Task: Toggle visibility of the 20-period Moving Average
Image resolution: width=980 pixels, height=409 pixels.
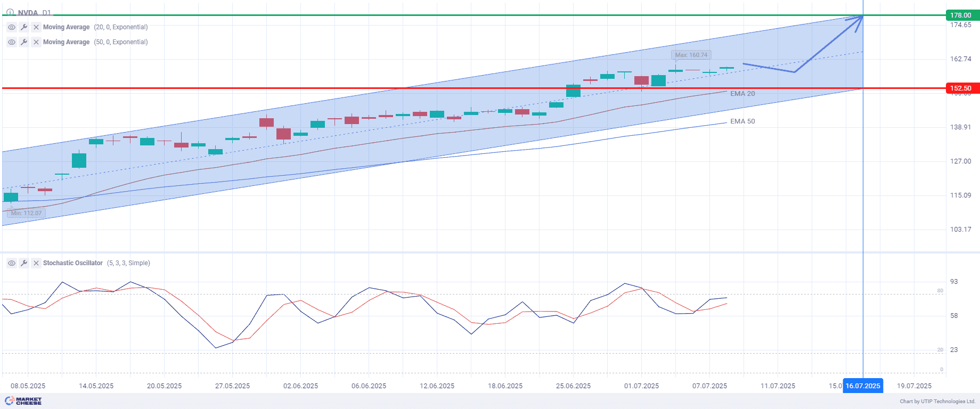Action: coord(12,27)
